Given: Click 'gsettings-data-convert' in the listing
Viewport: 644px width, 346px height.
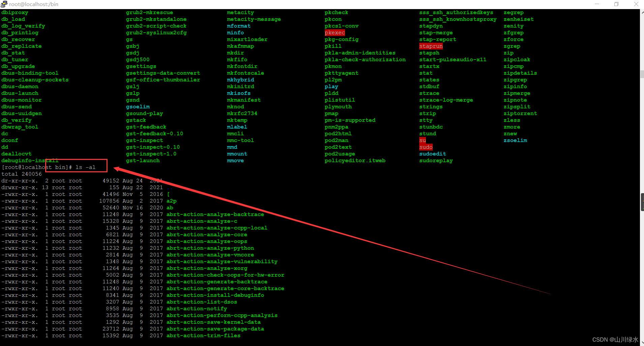Looking at the screenshot, I should tap(163, 73).
